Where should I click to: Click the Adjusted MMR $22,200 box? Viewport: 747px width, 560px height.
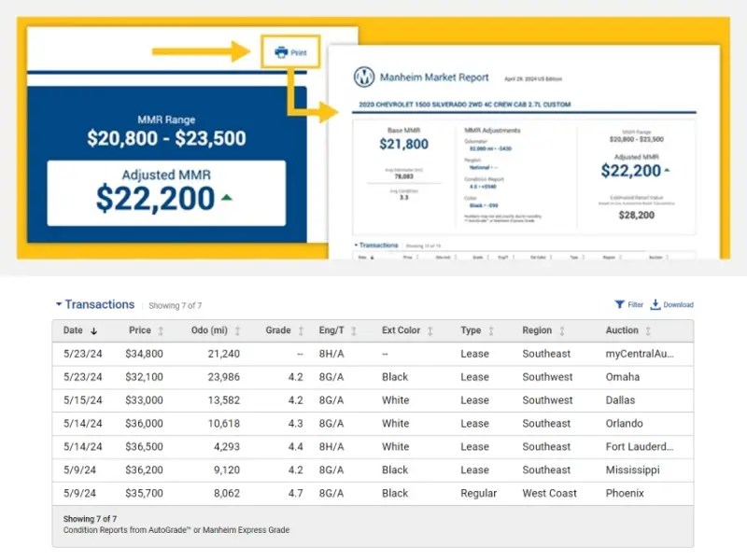tap(166, 192)
